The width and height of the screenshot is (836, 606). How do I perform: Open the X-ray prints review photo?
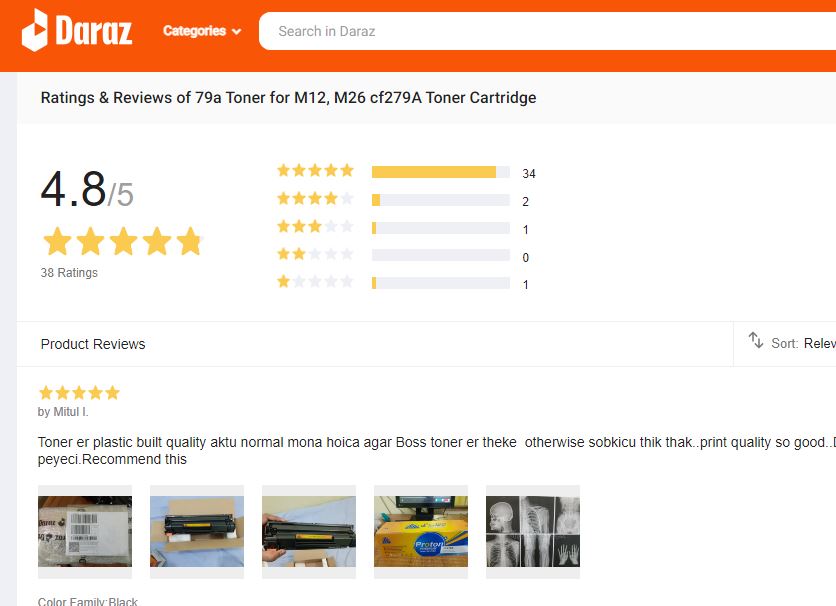coord(533,532)
